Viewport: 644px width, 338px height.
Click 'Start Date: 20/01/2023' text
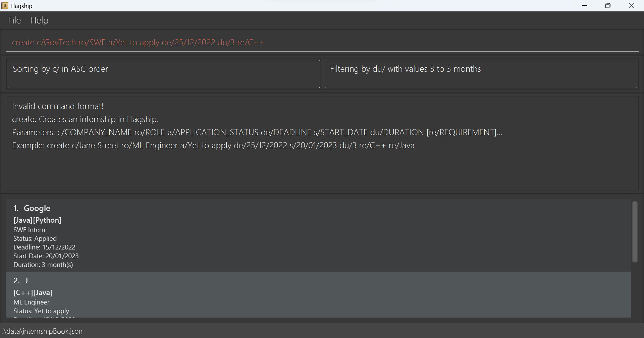(46, 256)
